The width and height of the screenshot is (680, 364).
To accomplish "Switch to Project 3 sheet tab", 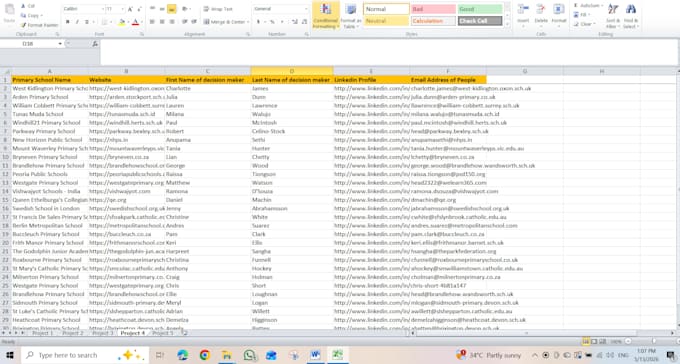I will click(102, 333).
